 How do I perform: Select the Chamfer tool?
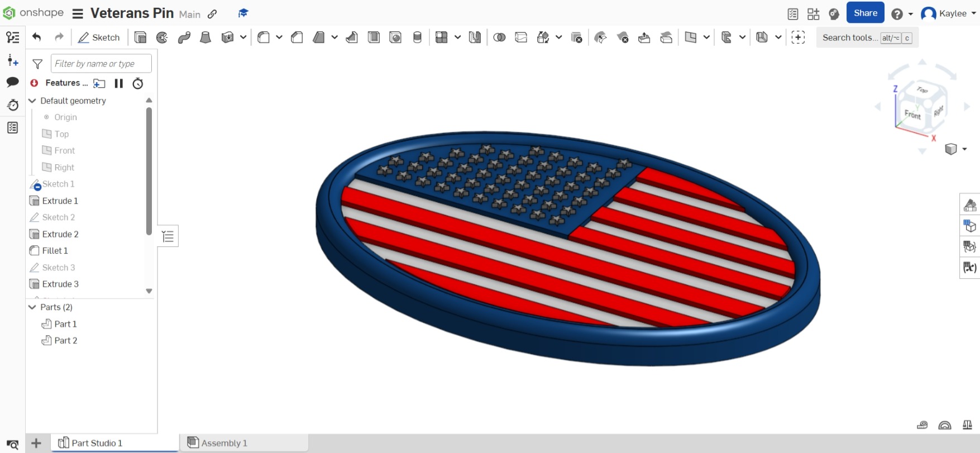[297, 37]
